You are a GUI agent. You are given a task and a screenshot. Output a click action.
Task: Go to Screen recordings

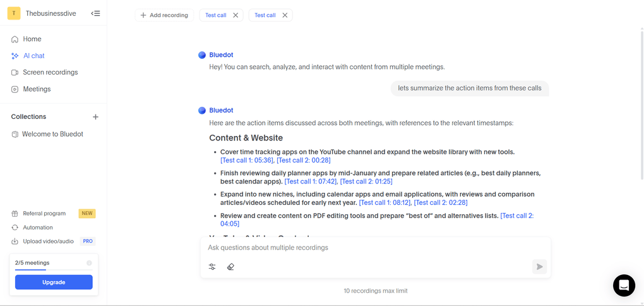coord(50,72)
